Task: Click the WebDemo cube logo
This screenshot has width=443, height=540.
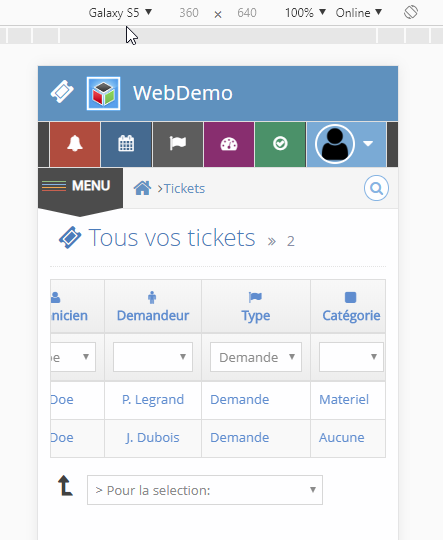Action: click(103, 93)
